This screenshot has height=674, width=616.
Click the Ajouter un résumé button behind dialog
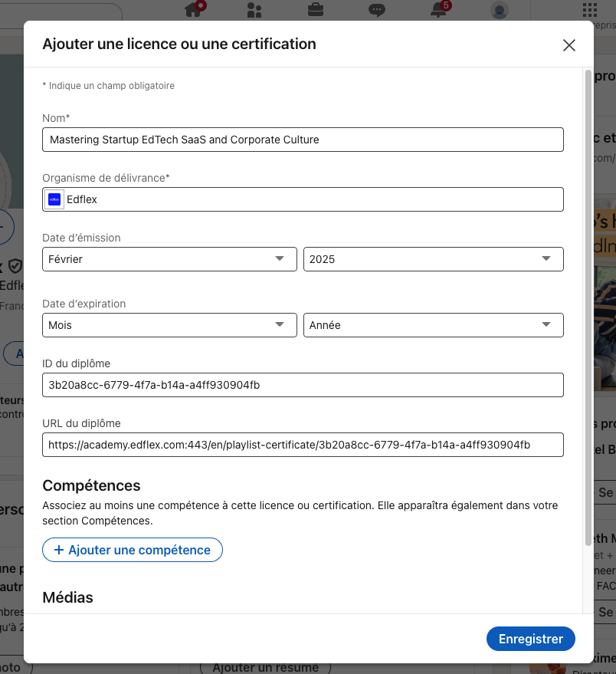pyautogui.click(x=265, y=668)
